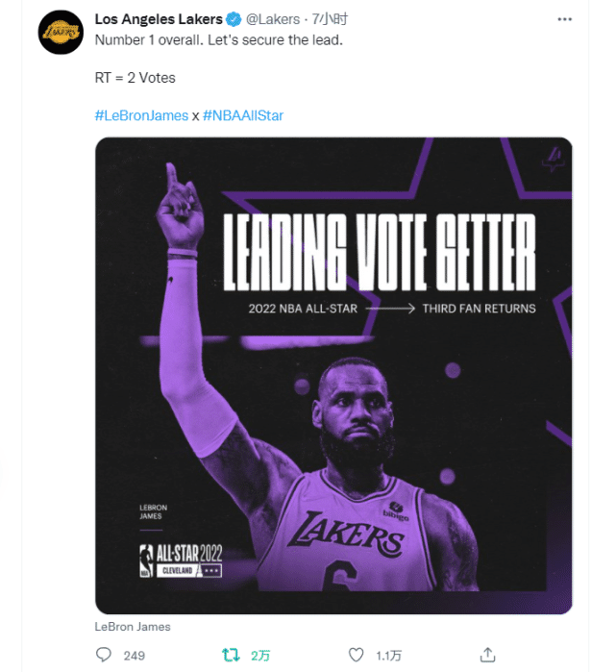Click the 2万 retweet count
This screenshot has height=672, width=616.
(261, 656)
